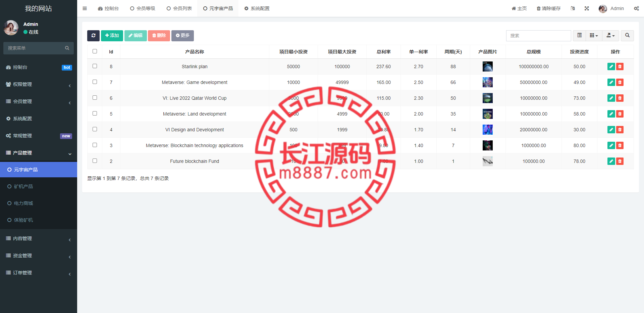
Task: Edit the Starlink plan row
Action: click(611, 66)
